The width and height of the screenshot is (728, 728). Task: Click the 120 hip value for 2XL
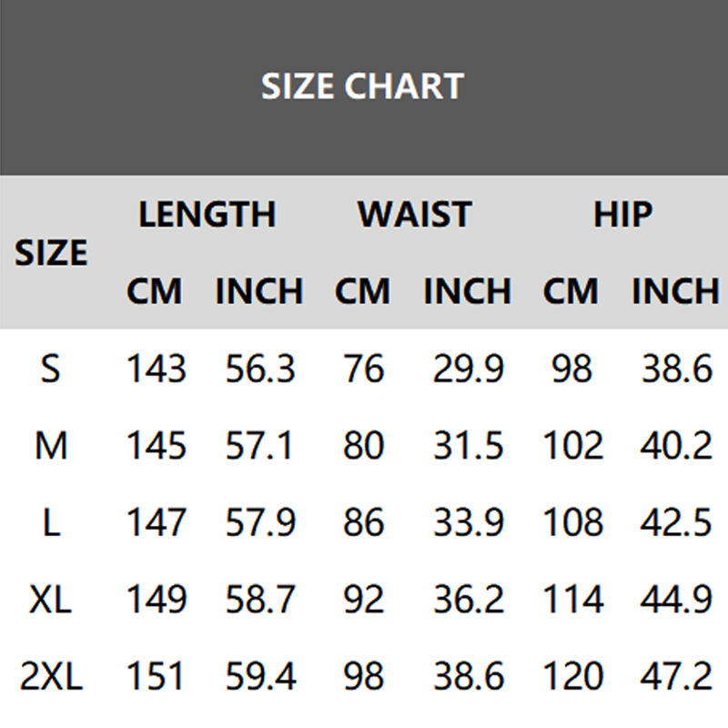tap(573, 677)
